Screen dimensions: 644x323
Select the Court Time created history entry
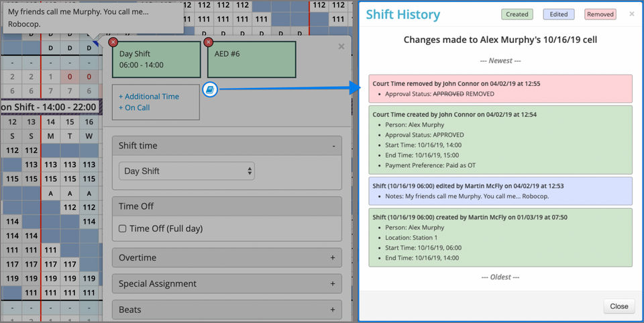pos(500,140)
